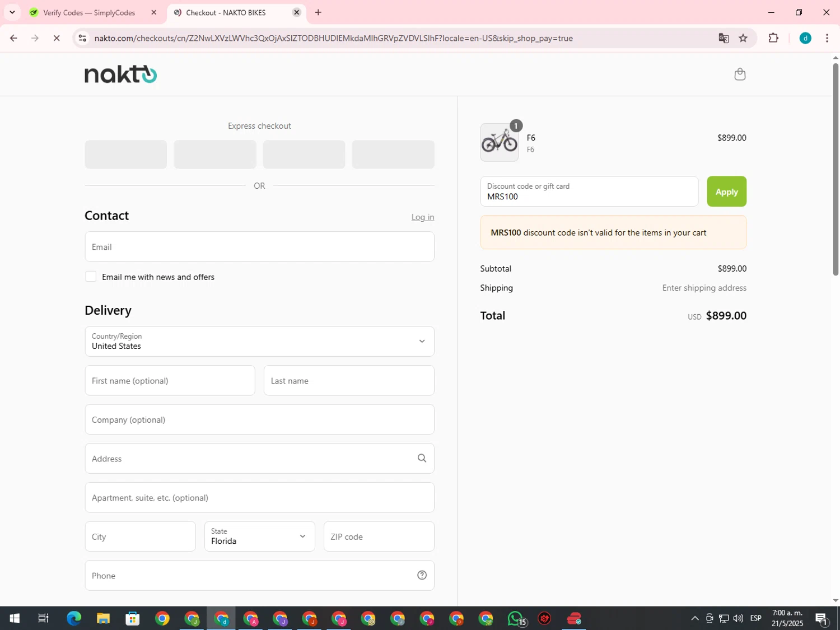Screen dimensions: 840x630
Task: Click the Log in link
Action: pos(423,217)
